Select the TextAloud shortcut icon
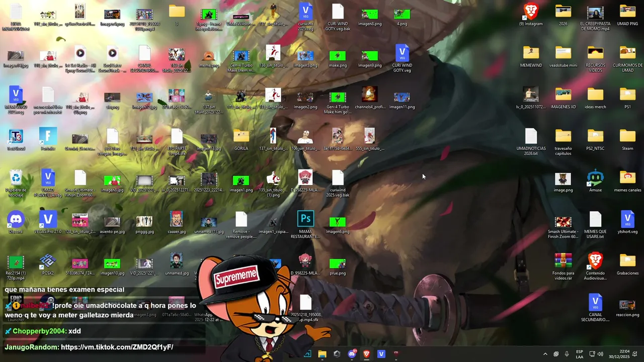The image size is (644, 362). pos(16,139)
